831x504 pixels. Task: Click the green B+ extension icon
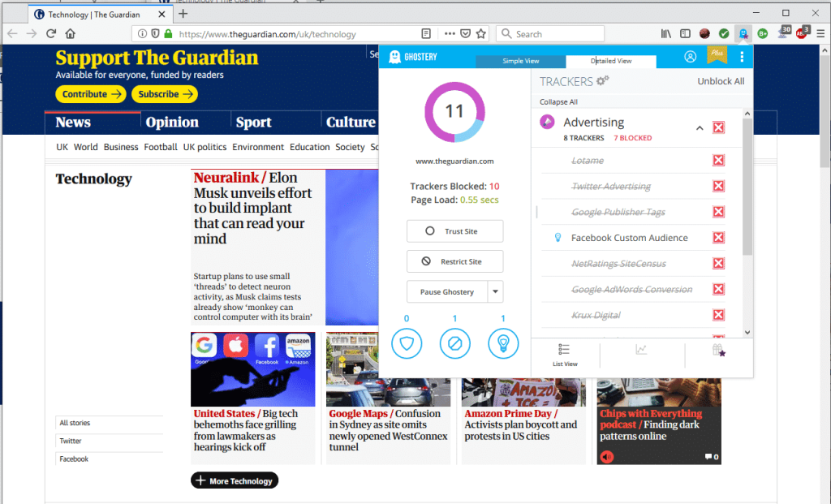pos(763,34)
